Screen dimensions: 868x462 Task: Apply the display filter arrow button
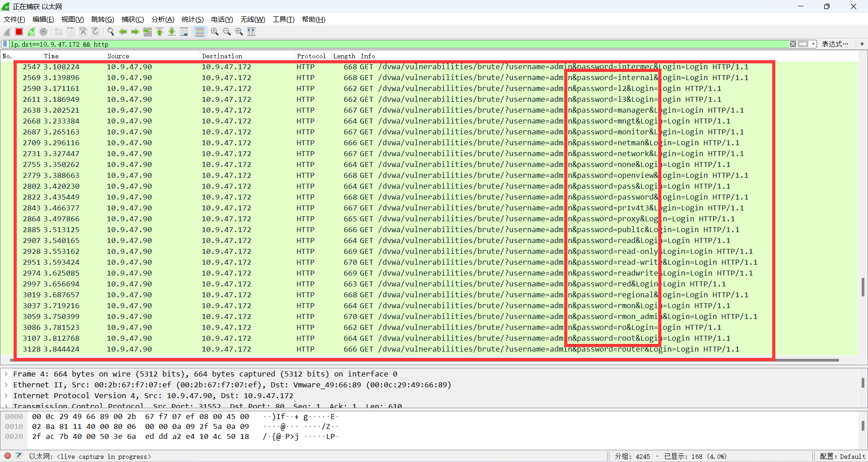(x=803, y=44)
